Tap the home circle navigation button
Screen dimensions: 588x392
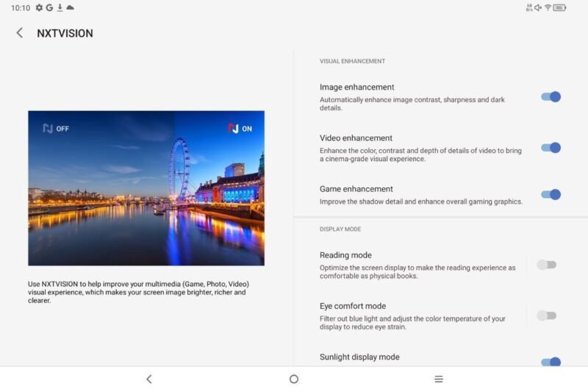point(294,379)
